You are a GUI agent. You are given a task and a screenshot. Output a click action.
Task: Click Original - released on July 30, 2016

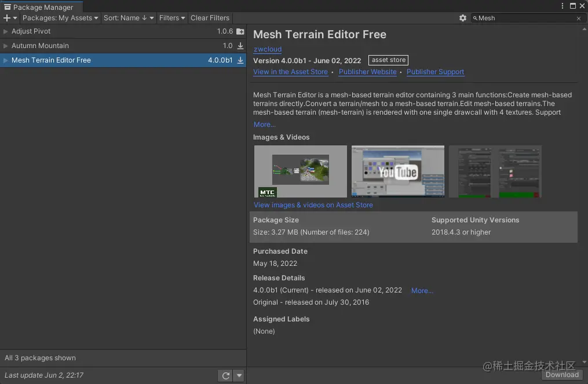[x=311, y=302]
